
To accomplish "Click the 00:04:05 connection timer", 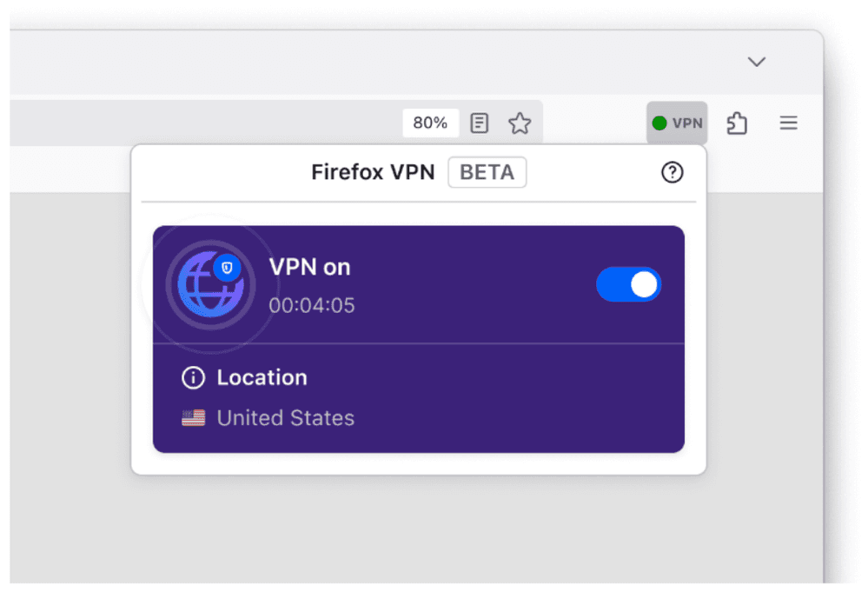I will (310, 305).
